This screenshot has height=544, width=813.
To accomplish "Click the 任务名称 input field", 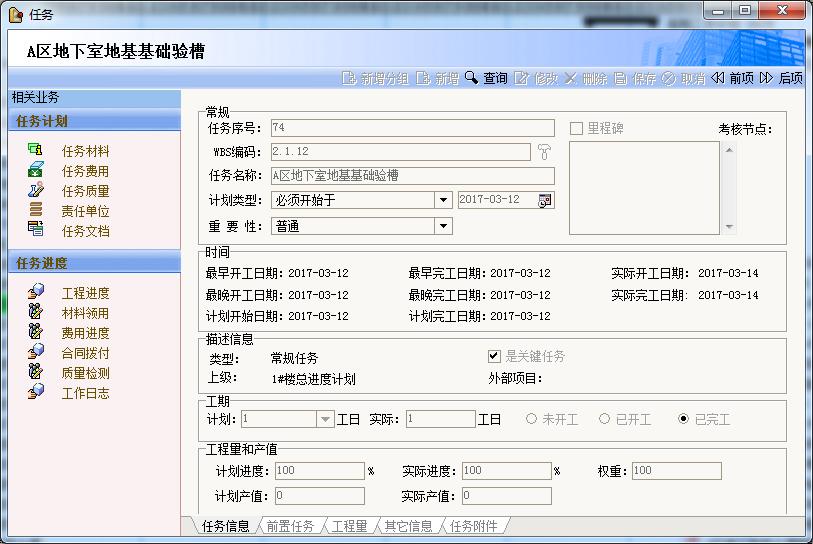I will point(412,175).
